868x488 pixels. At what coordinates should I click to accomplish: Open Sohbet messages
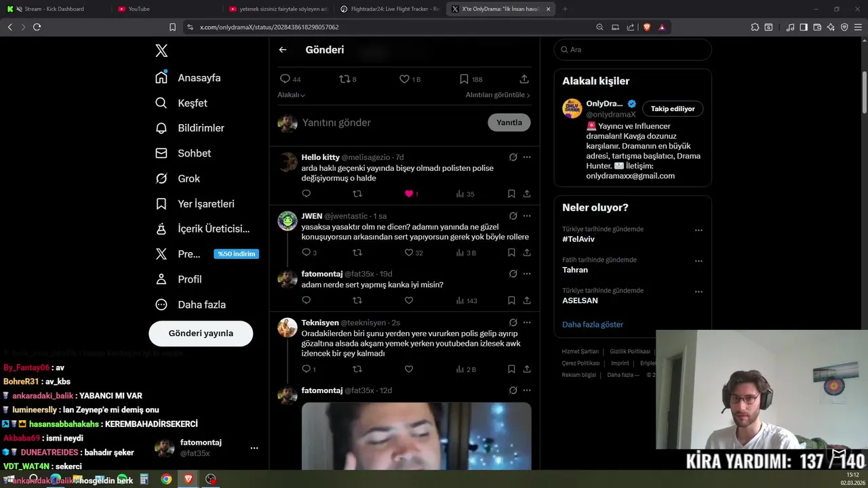(183, 153)
